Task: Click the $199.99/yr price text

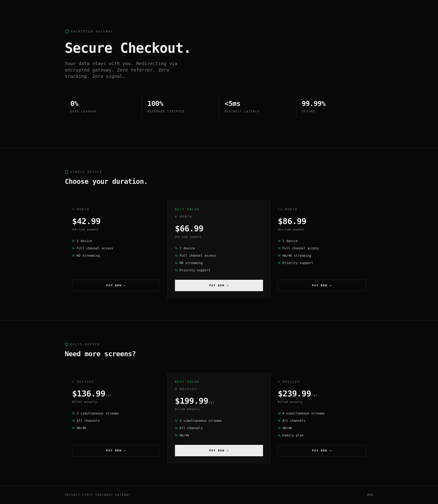Action: (x=195, y=401)
